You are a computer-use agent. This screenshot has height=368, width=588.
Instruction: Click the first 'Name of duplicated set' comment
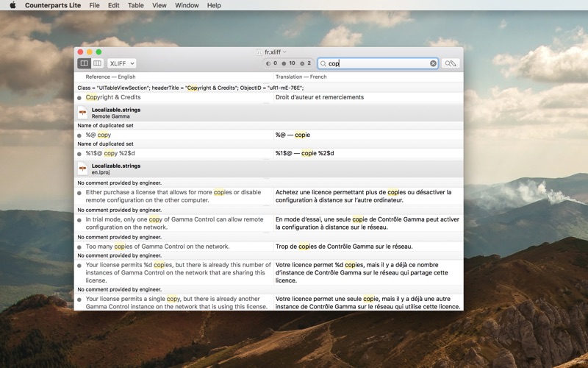coord(105,125)
